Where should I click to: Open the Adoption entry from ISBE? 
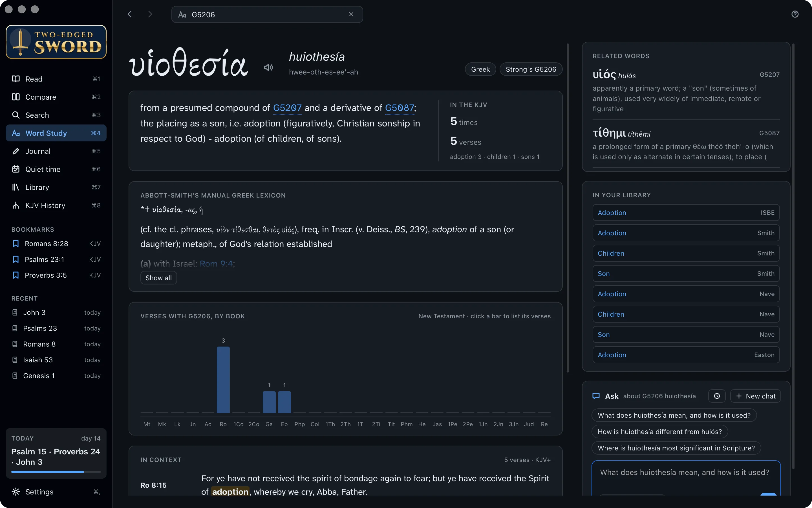[x=686, y=213]
